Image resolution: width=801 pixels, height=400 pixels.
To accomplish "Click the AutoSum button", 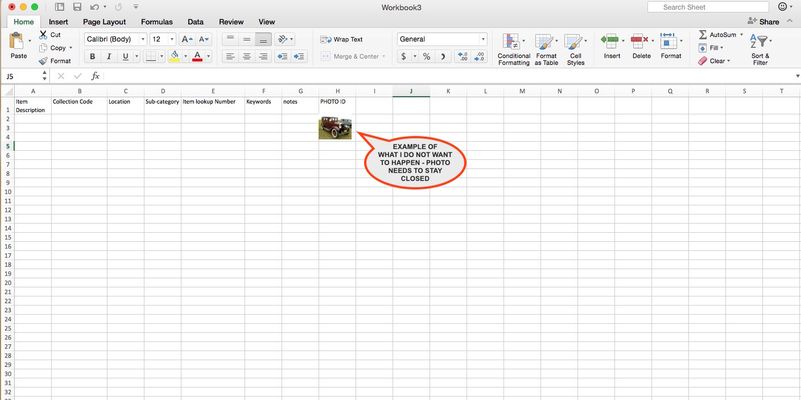I will tap(718, 35).
